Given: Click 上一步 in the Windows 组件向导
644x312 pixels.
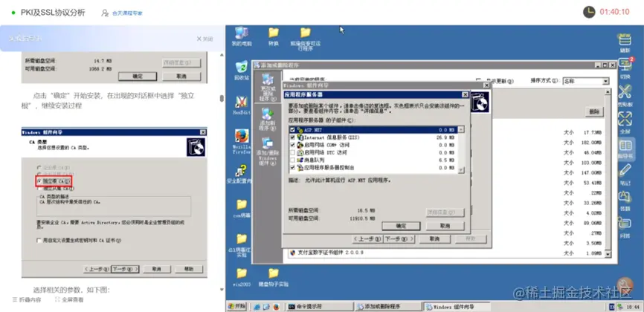Looking at the screenshot, I should point(367,239).
